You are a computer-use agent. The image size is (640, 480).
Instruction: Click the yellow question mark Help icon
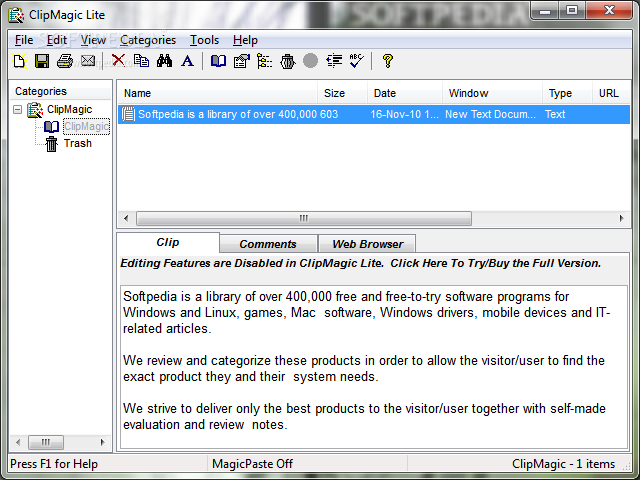[387, 61]
